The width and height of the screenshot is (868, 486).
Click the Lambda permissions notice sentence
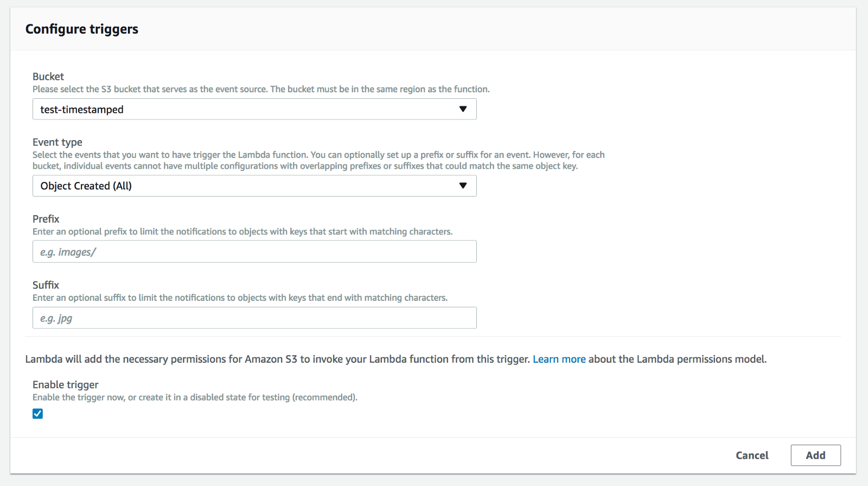pyautogui.click(x=396, y=359)
